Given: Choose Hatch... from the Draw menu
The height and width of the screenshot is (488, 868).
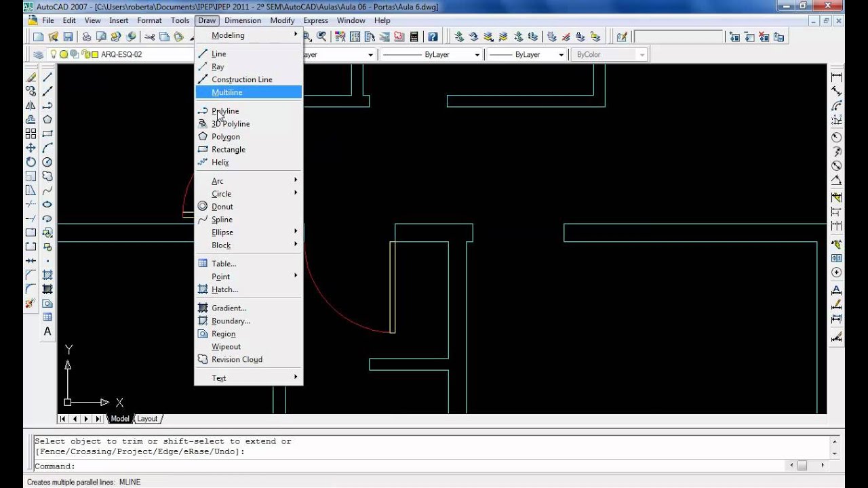Looking at the screenshot, I should [x=248, y=289].
